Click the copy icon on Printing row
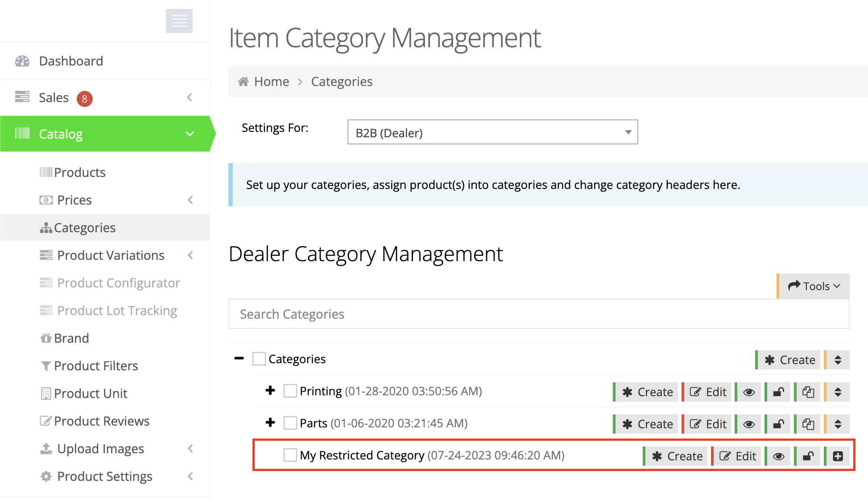This screenshot has height=500, width=868. [808, 392]
